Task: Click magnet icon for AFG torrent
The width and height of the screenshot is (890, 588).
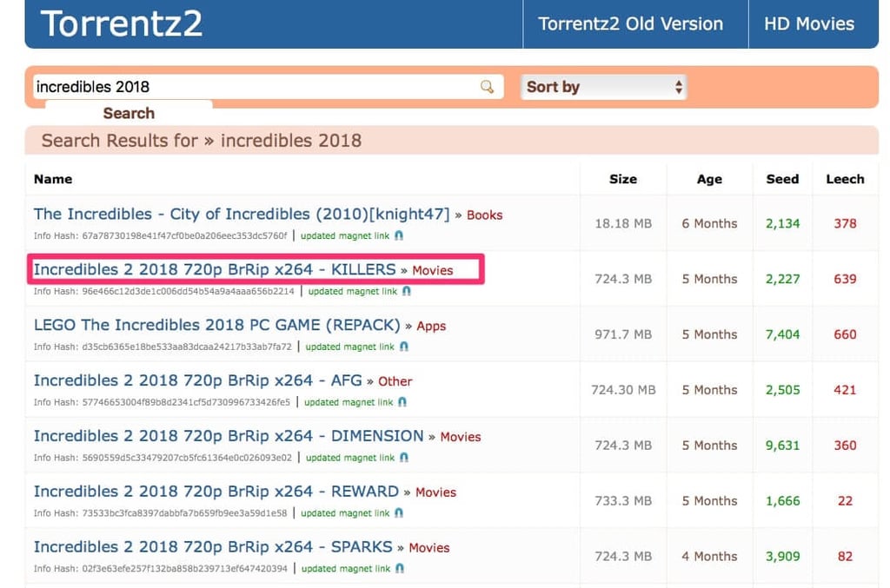Action: tap(402, 402)
